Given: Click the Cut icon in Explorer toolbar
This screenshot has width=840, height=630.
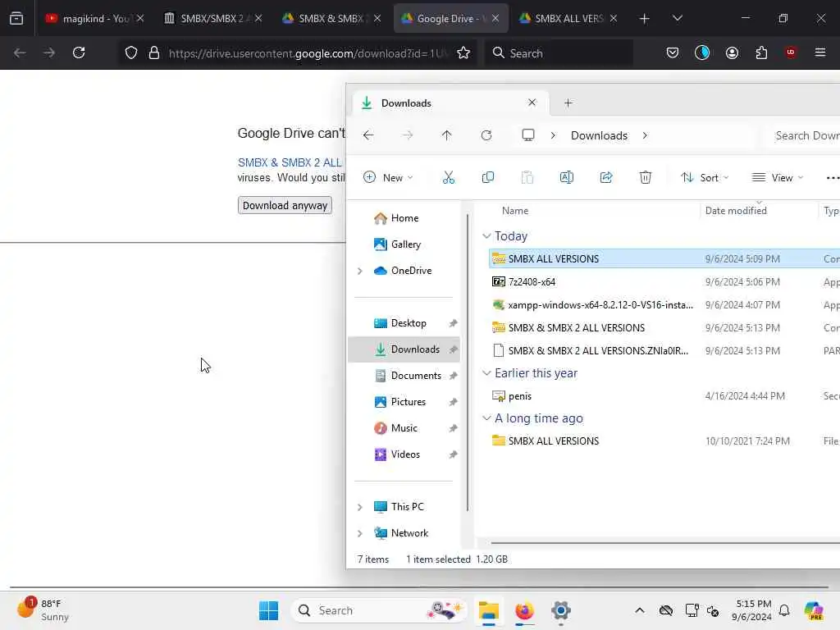Looking at the screenshot, I should (x=449, y=177).
